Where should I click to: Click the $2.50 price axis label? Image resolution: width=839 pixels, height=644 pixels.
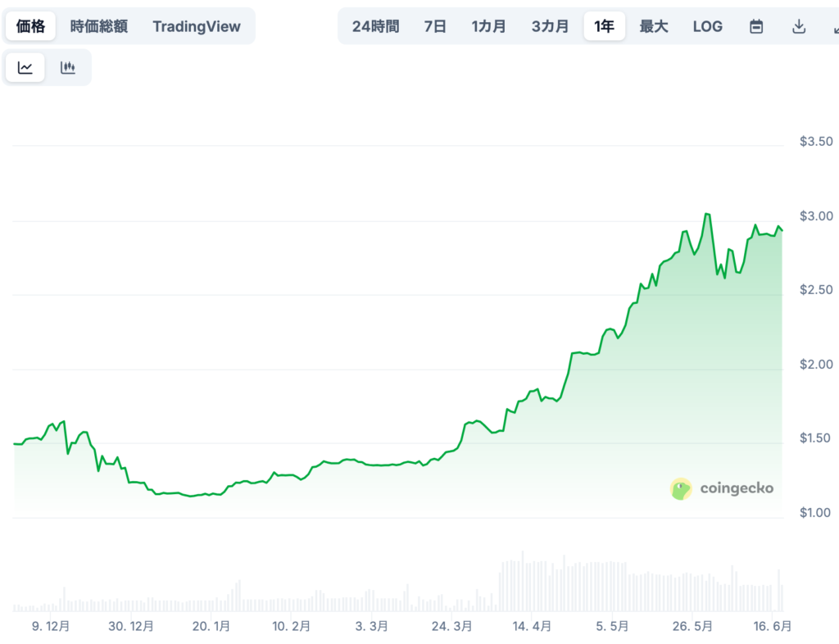[816, 290]
